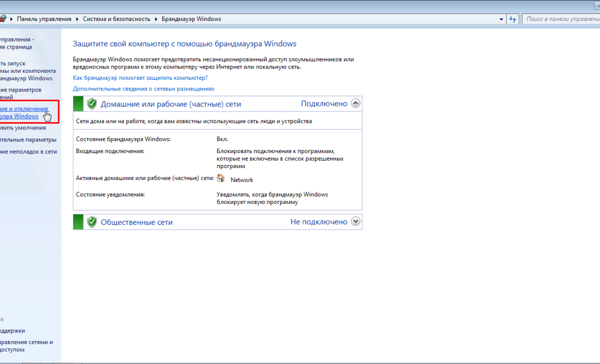Open allow program through firewall sidebar link
Image resolution: width=600 pixels, height=364 pixels.
pos(27,71)
